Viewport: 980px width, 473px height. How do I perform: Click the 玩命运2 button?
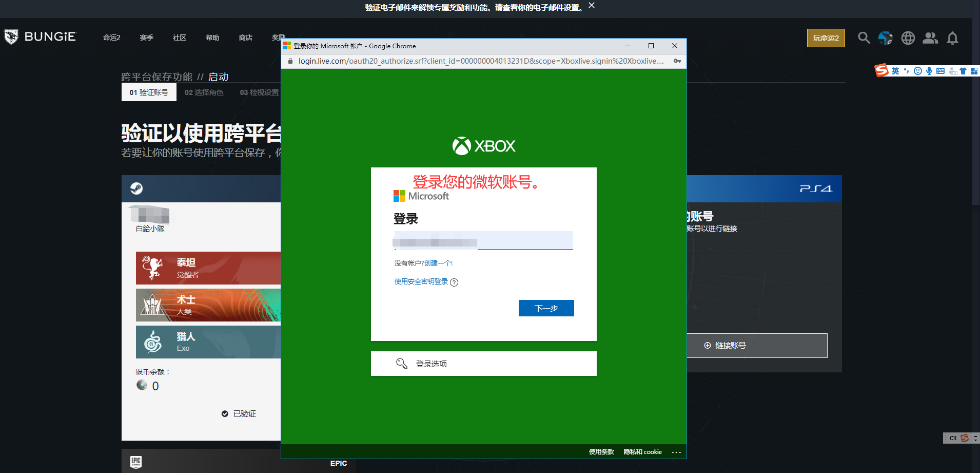coord(826,38)
